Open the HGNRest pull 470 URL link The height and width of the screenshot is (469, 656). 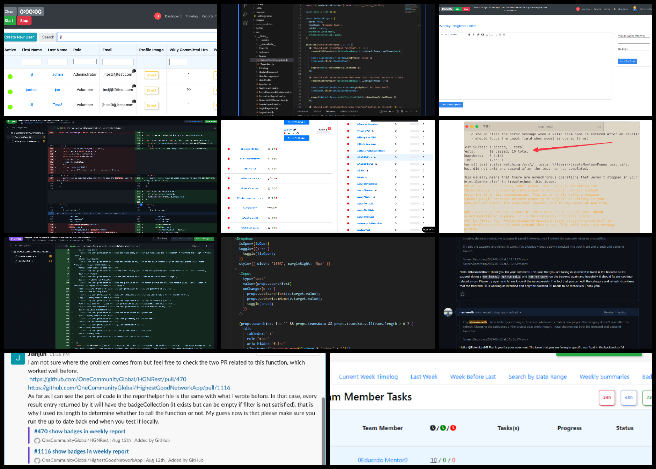click(x=108, y=379)
